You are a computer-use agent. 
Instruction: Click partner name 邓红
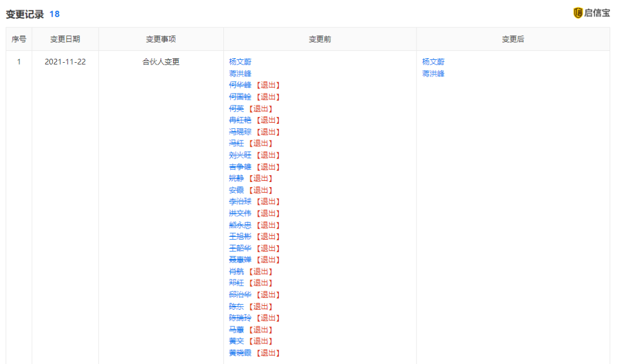tap(237, 282)
